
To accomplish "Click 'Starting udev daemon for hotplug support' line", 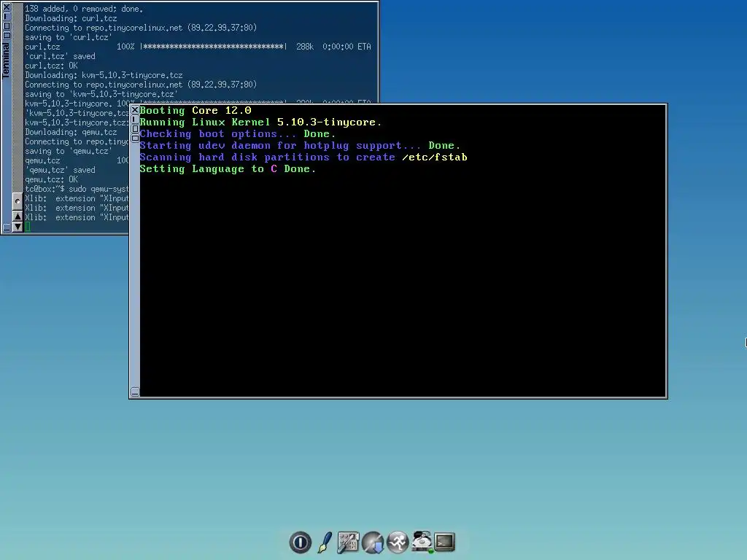I will click(300, 146).
